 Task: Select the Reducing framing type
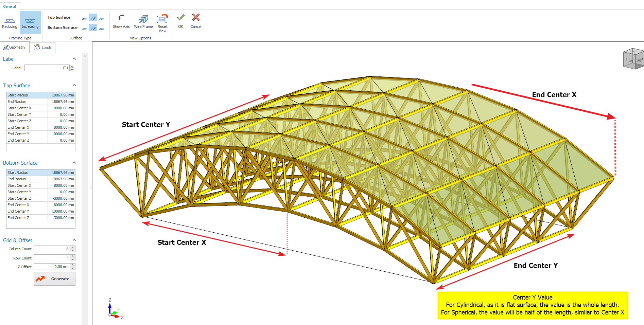10,23
